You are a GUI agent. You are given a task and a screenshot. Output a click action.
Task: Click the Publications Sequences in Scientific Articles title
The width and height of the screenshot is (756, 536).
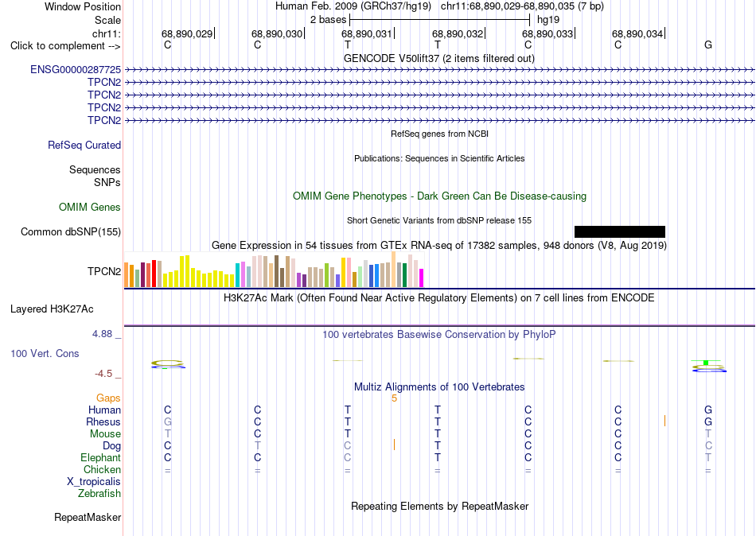click(x=439, y=158)
